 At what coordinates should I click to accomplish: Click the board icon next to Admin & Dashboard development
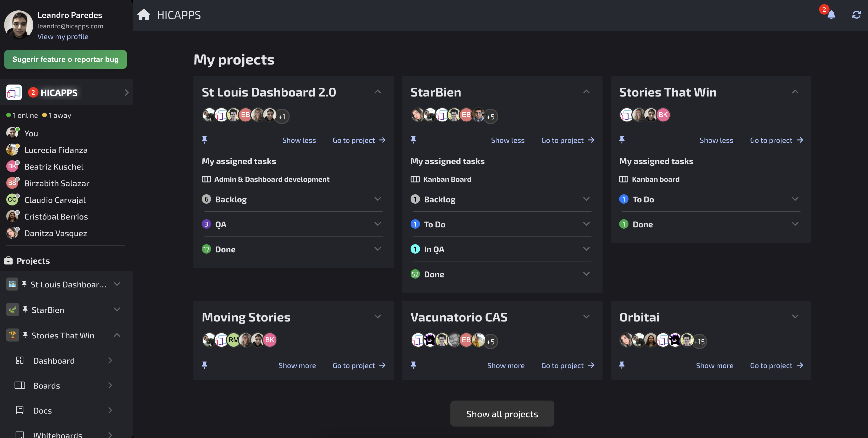(206, 179)
